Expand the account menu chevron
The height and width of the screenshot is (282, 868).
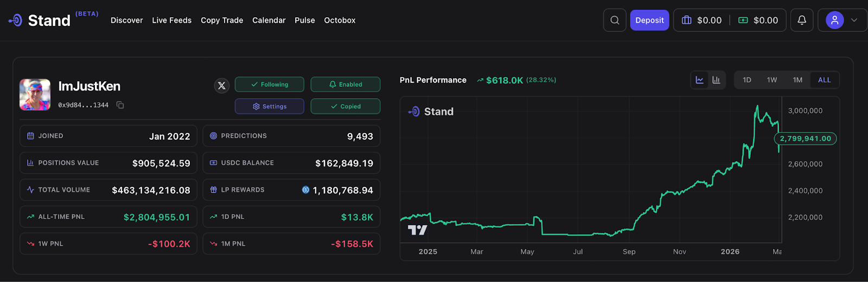click(854, 20)
